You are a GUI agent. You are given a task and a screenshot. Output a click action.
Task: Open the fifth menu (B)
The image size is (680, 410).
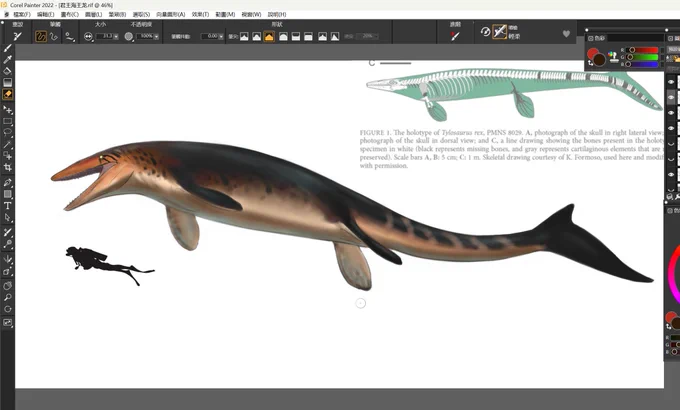coord(117,14)
